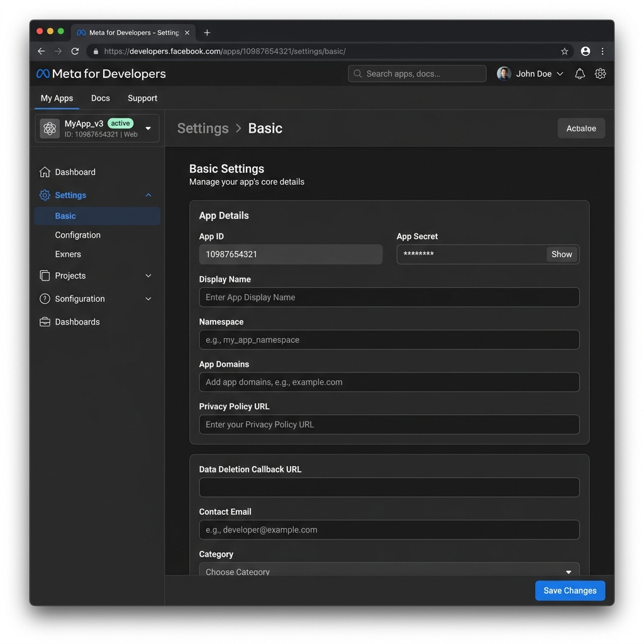Click John Doe's profile avatar

pos(504,74)
